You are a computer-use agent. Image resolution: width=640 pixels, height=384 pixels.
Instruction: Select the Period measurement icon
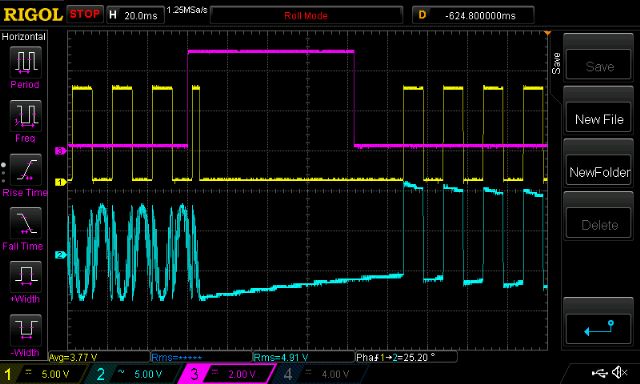[25, 62]
